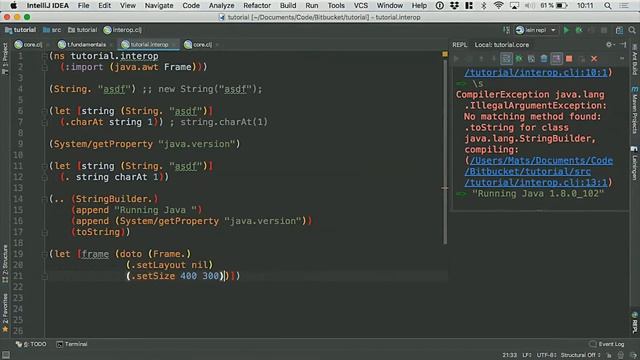The image size is (640, 360).
Task: Select the REPL tab header
Action: [x=460, y=44]
